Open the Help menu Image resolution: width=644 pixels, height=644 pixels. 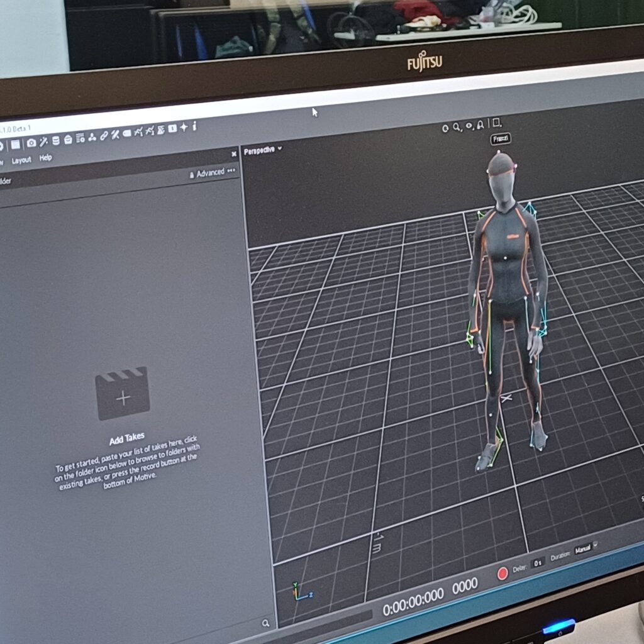pyautogui.click(x=45, y=158)
